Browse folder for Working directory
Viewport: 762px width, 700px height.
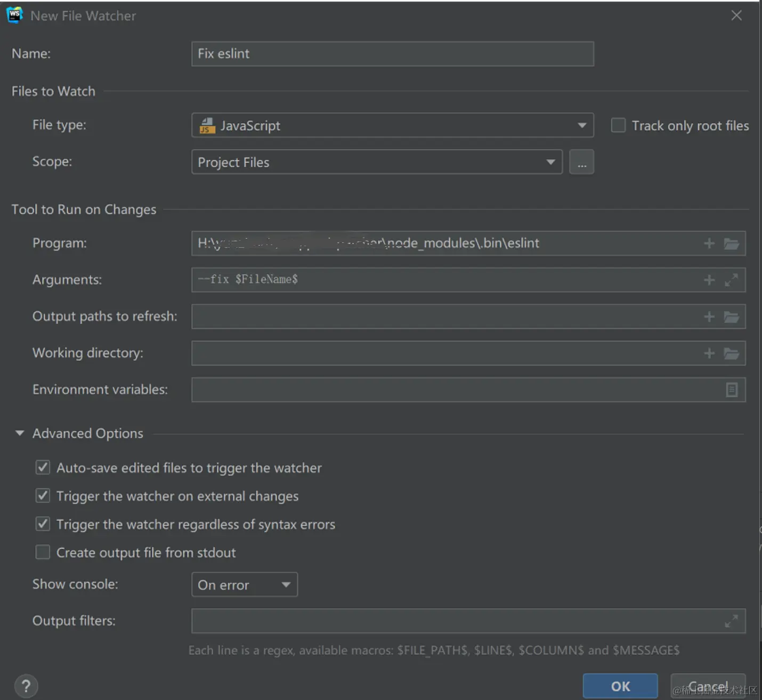click(731, 353)
